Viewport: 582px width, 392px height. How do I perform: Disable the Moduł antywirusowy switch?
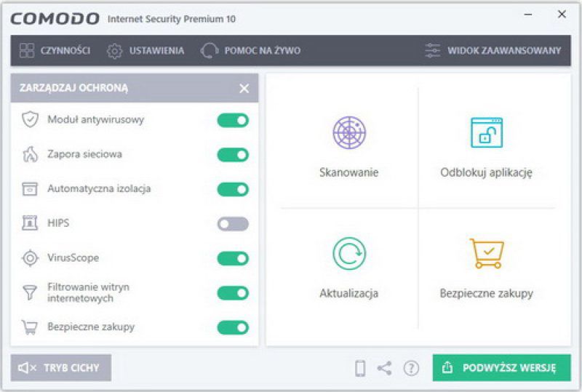point(233,120)
